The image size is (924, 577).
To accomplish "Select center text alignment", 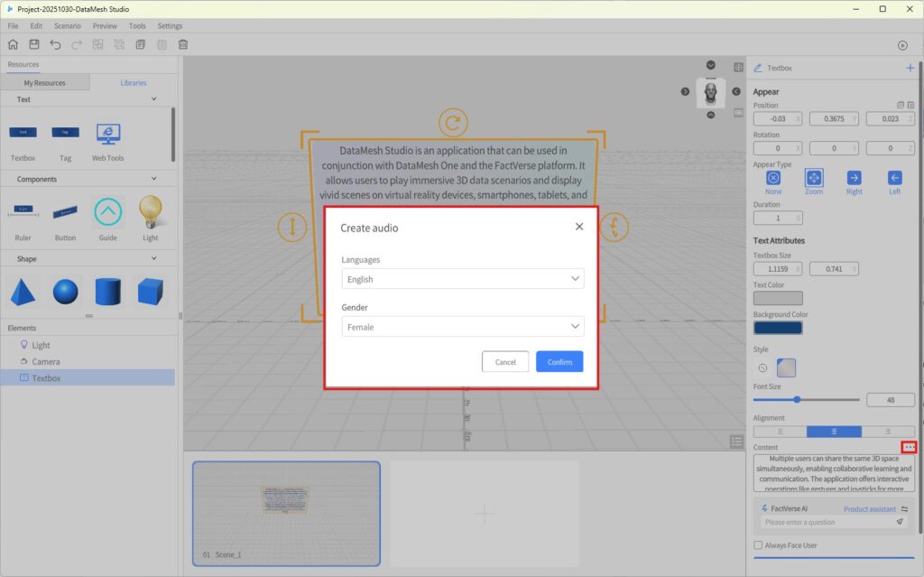I will pos(834,432).
